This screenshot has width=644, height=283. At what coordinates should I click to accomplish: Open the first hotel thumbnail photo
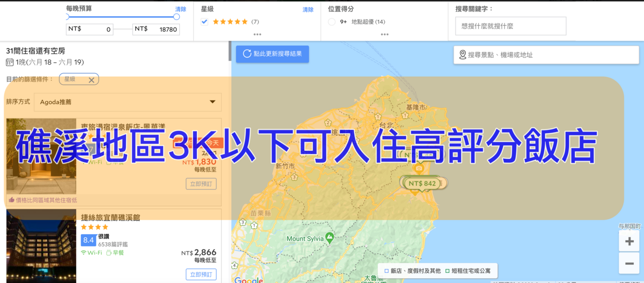(x=41, y=156)
